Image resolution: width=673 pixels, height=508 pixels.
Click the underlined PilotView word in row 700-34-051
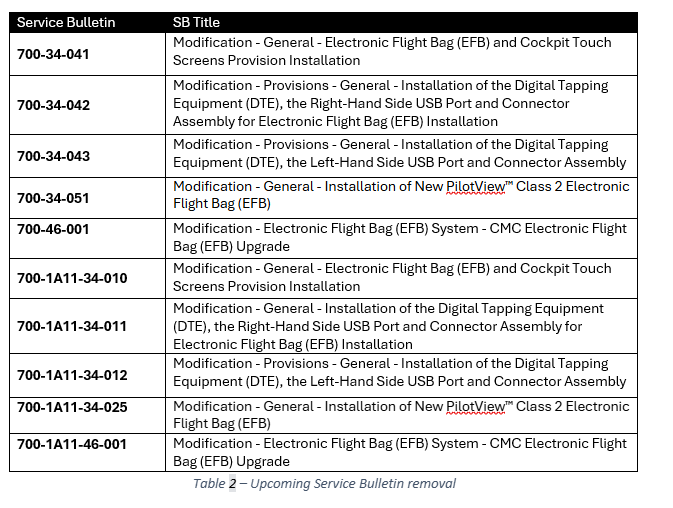pos(476,187)
